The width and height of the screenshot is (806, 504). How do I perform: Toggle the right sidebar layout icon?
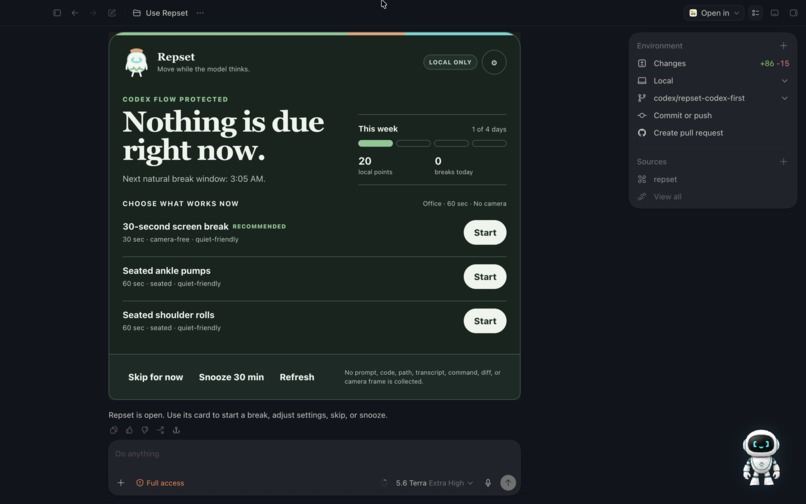794,13
